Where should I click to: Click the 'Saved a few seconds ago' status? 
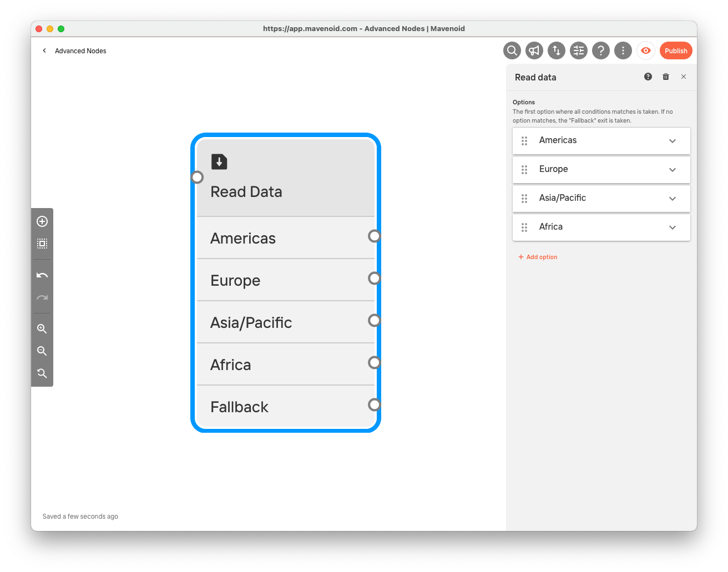[80, 517]
